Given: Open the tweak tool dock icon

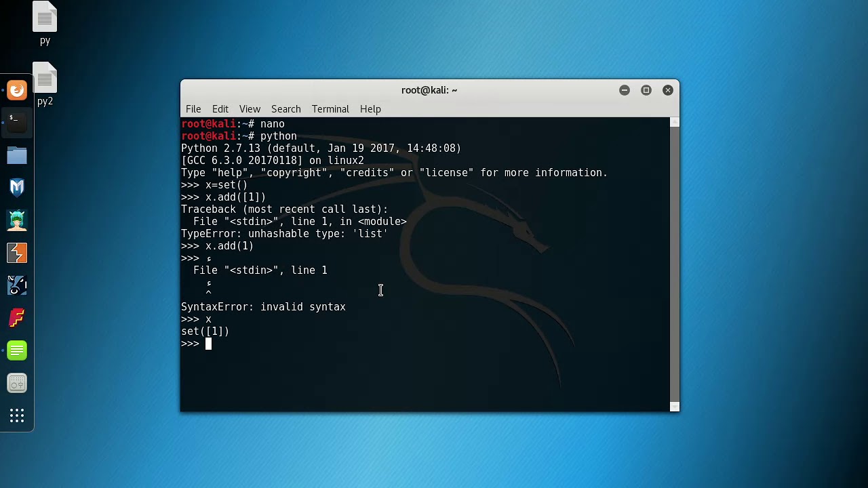Looking at the screenshot, I should 17,384.
